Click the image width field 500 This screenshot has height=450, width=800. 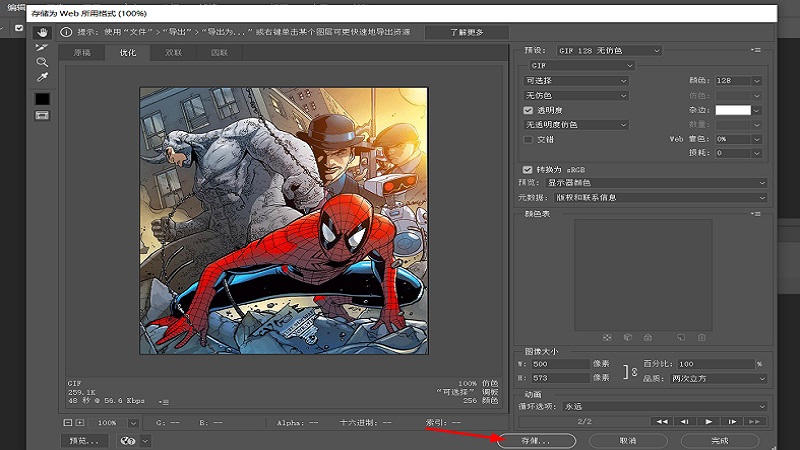pos(560,364)
